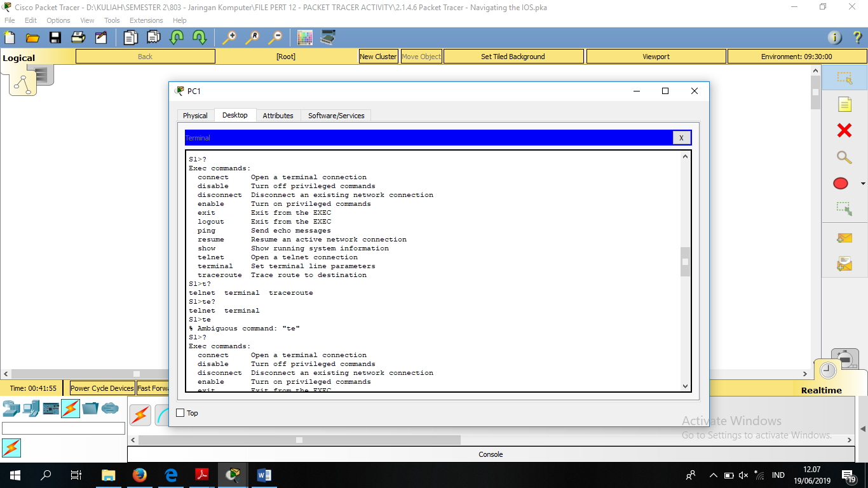The height and width of the screenshot is (488, 868).
Task: Click the Logical workspace tab
Action: (19, 58)
